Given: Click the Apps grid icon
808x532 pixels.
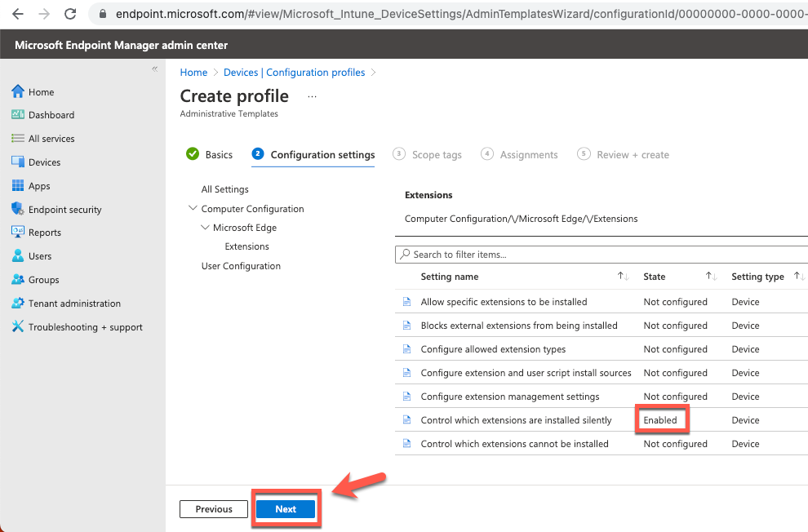Looking at the screenshot, I should (x=17, y=185).
